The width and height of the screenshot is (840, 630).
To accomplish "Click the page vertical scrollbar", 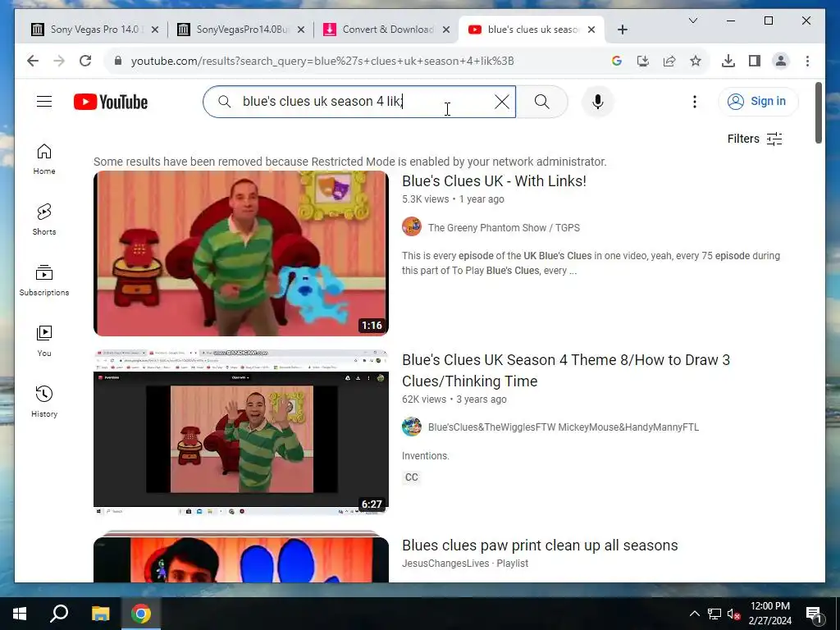I will (818, 113).
